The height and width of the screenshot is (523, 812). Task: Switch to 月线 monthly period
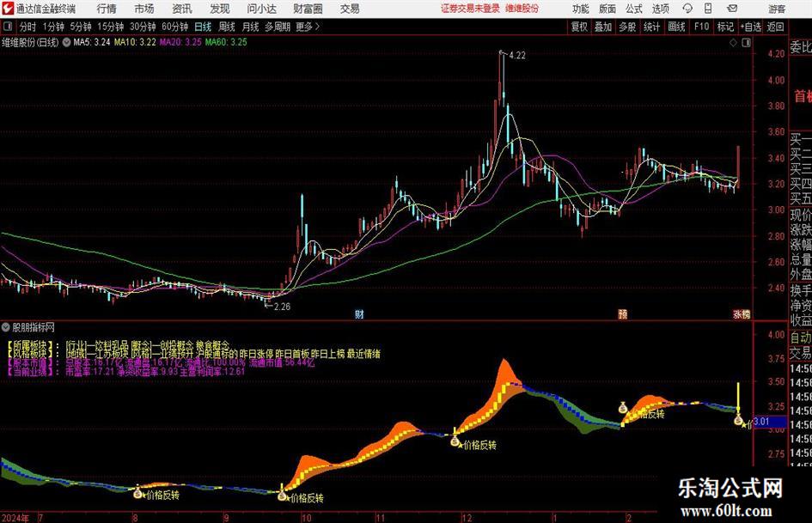point(250,27)
